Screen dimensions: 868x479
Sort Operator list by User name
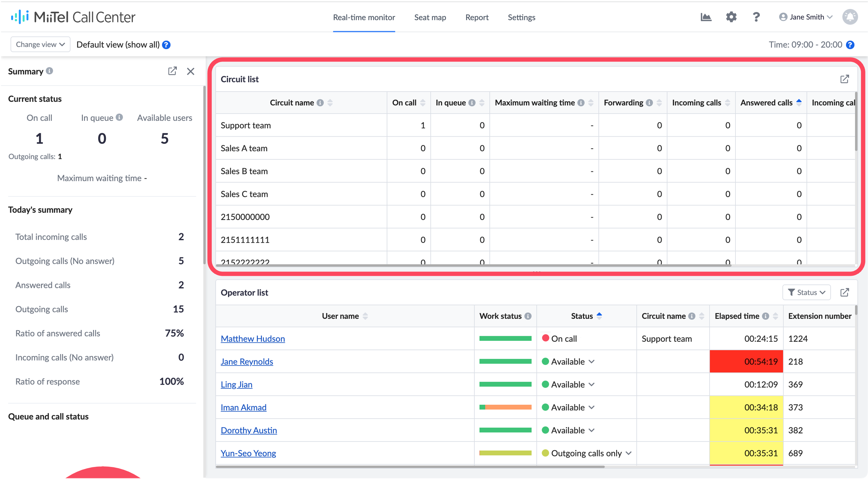click(x=365, y=316)
